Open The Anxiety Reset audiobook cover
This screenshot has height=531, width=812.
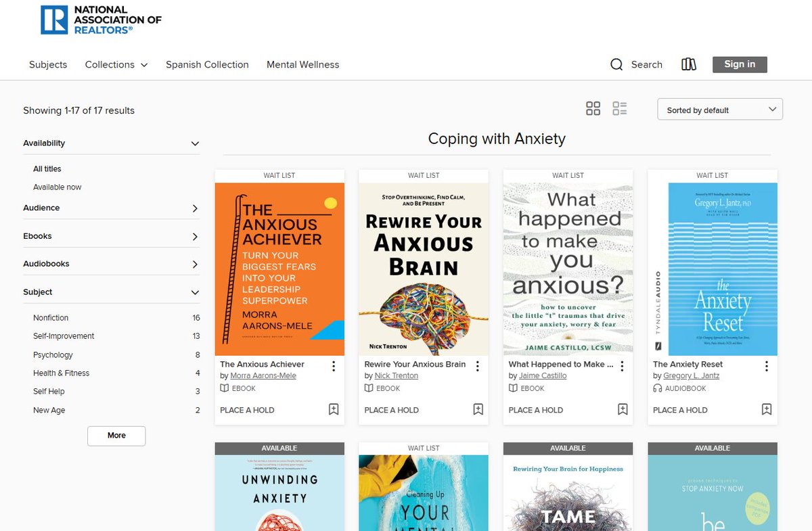[713, 269]
